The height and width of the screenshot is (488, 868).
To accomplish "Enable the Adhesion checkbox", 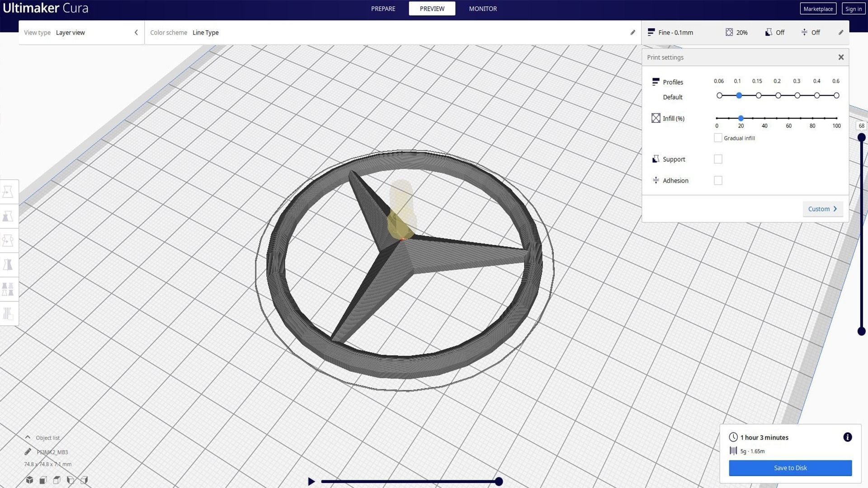I will 718,180.
